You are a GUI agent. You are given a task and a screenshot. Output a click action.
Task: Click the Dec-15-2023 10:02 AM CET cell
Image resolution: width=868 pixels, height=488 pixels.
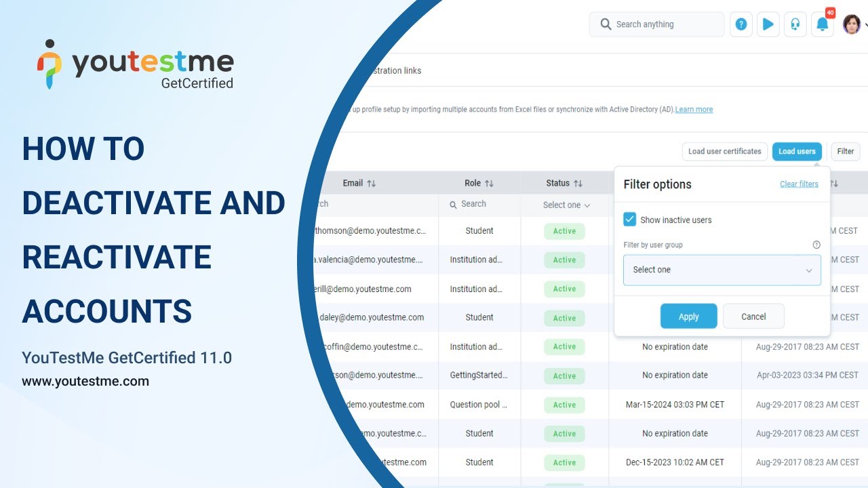[675, 462]
